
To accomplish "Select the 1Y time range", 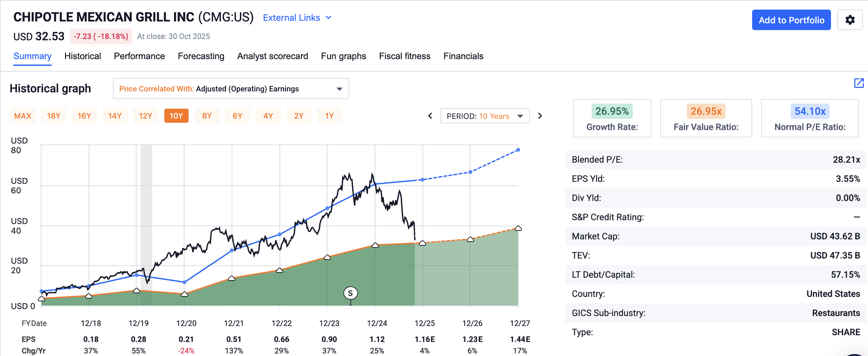I will coord(329,116).
